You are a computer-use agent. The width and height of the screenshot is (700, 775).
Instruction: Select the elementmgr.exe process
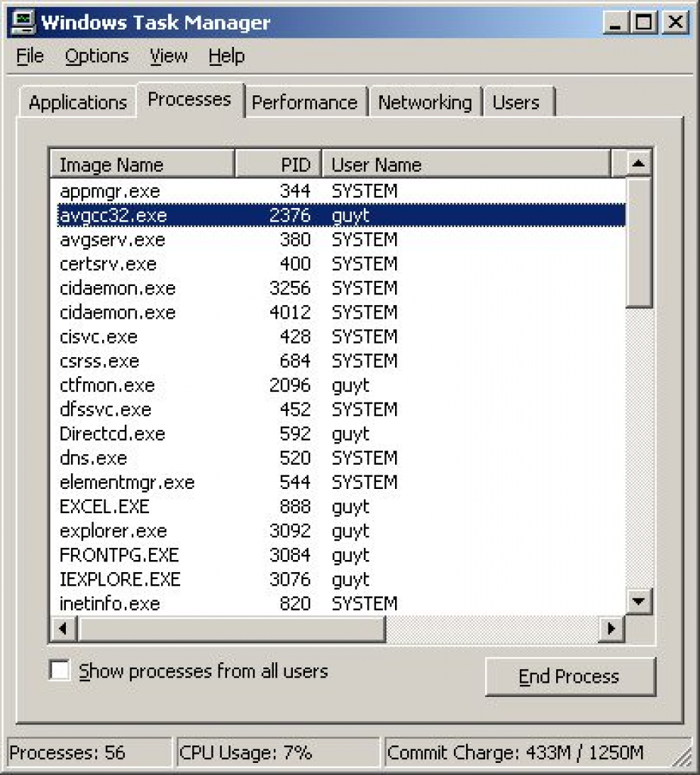(338, 482)
